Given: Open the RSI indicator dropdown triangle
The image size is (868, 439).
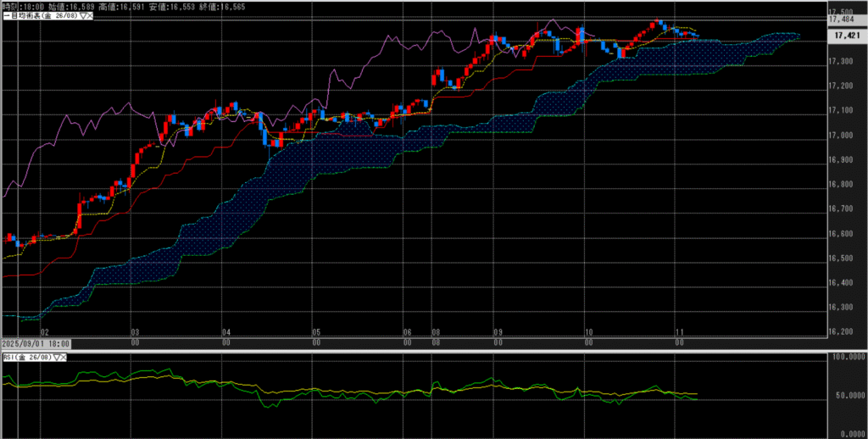Looking at the screenshot, I should click(x=57, y=358).
